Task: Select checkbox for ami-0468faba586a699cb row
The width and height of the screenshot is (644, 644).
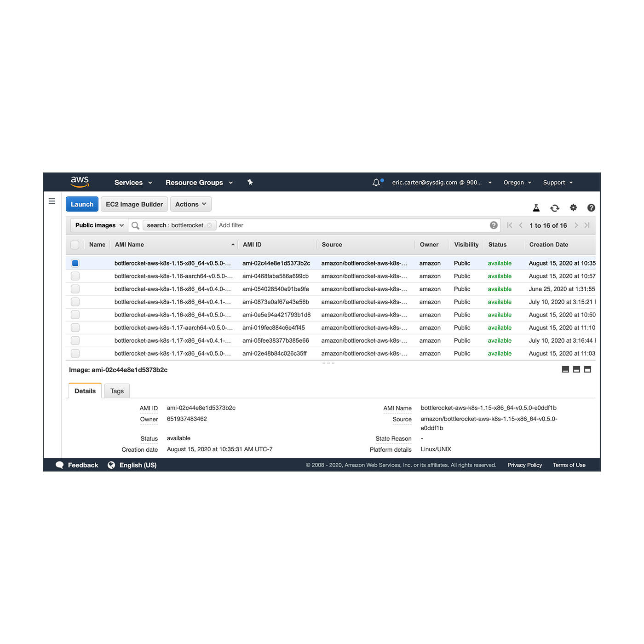Action: pyautogui.click(x=75, y=276)
